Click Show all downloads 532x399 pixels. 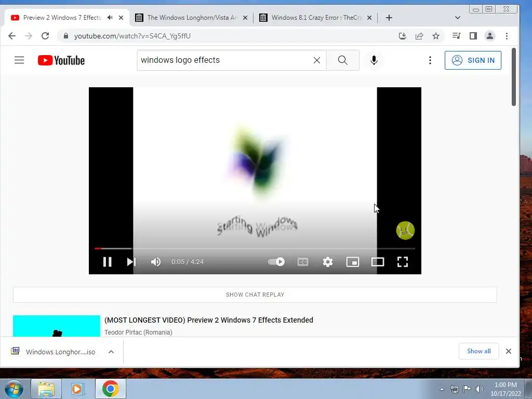coord(478,351)
